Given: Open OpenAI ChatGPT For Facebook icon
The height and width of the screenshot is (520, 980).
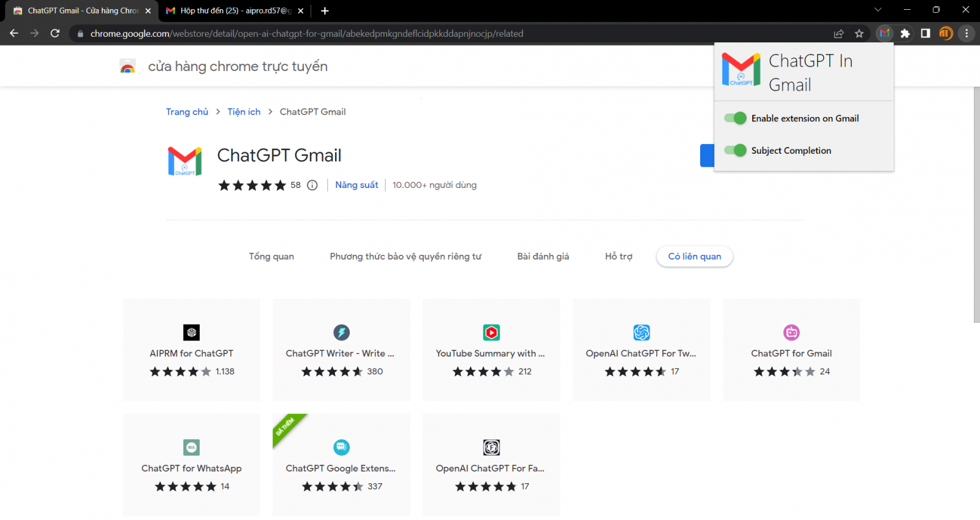Looking at the screenshot, I should tap(491, 447).
